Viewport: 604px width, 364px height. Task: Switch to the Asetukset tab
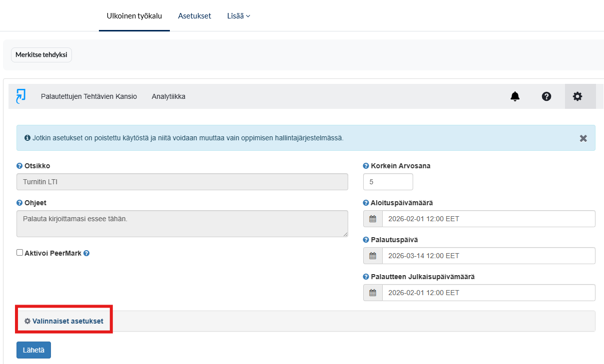(194, 16)
